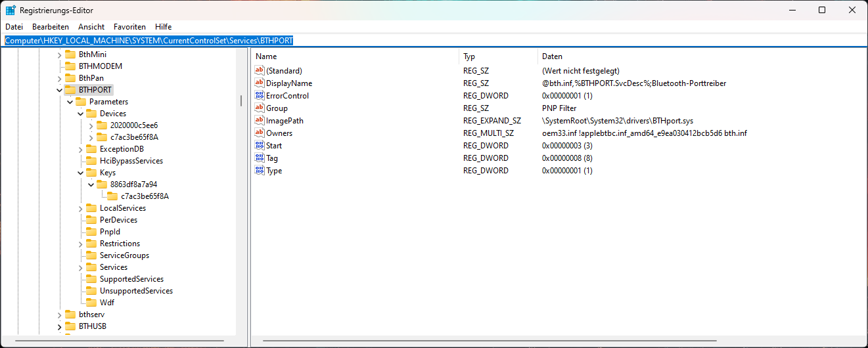
Task: Click the registry path address bar
Action: (x=434, y=40)
